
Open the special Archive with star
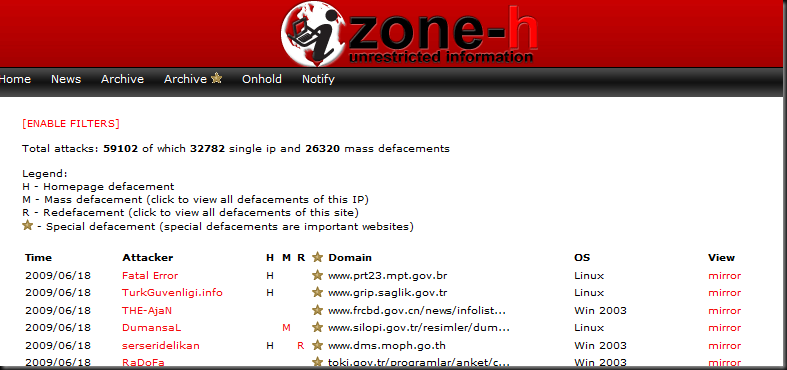pos(193,79)
